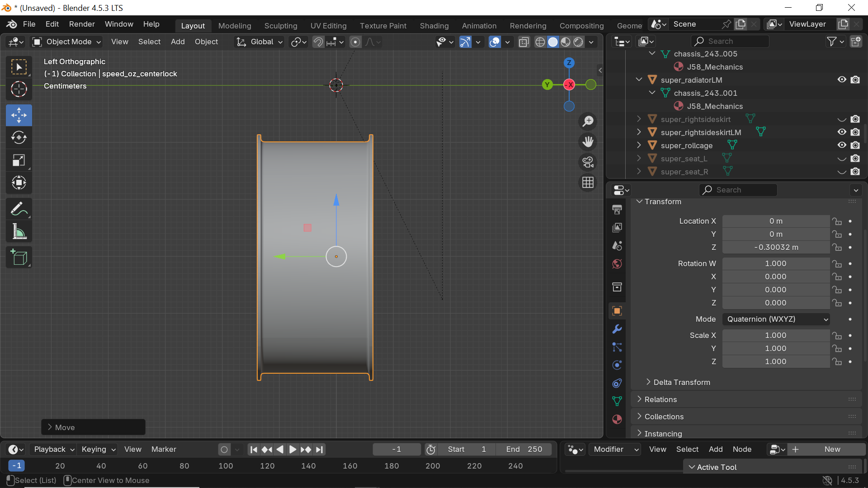Open the Render menu
This screenshot has height=488, width=868.
82,24
